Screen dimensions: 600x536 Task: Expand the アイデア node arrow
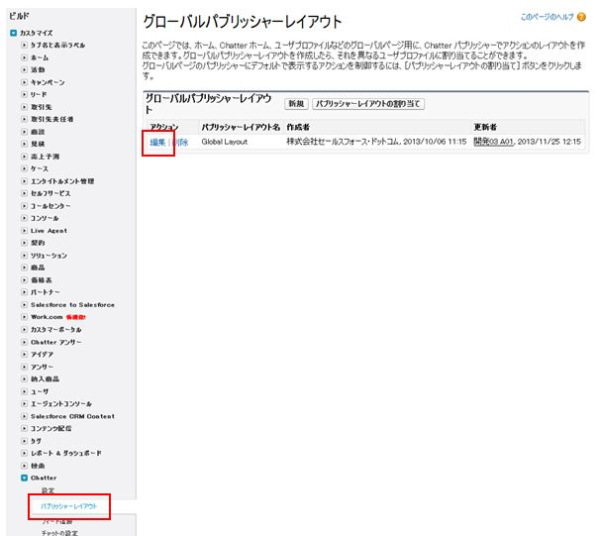tap(24, 354)
